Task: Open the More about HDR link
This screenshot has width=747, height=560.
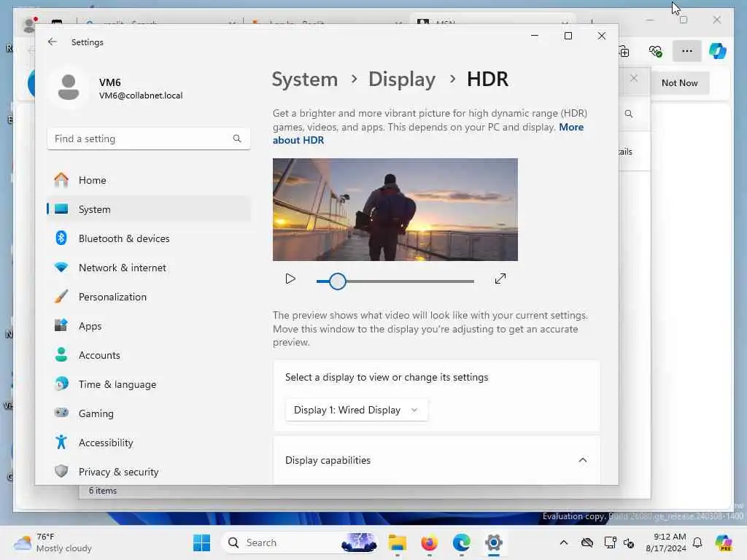Action: pyautogui.click(x=427, y=133)
